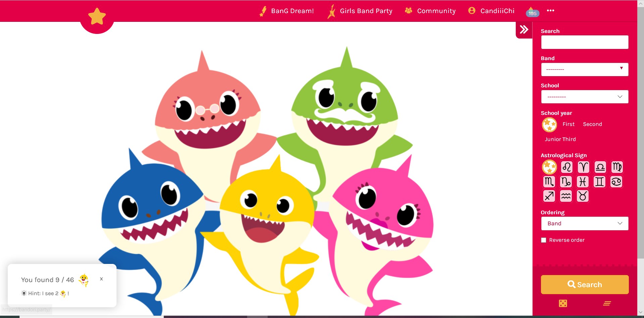
Task: Choose the Aries zodiac sign
Action: pos(583,167)
